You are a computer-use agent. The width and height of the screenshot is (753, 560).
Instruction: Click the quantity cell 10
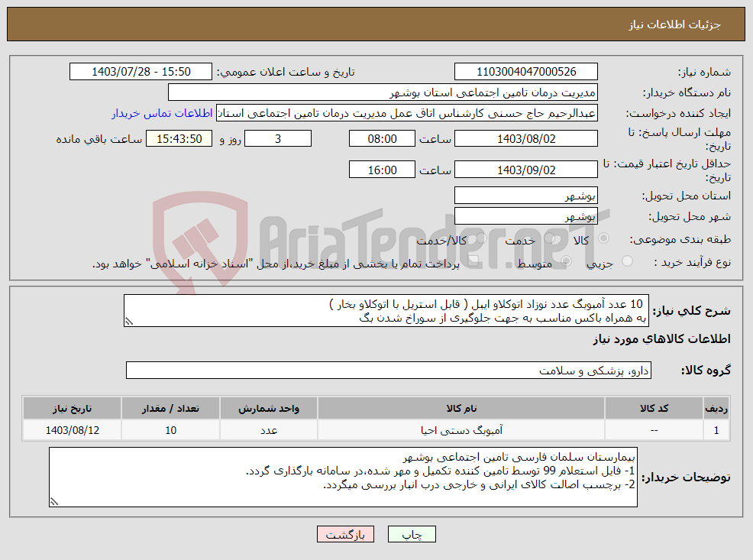point(170,430)
